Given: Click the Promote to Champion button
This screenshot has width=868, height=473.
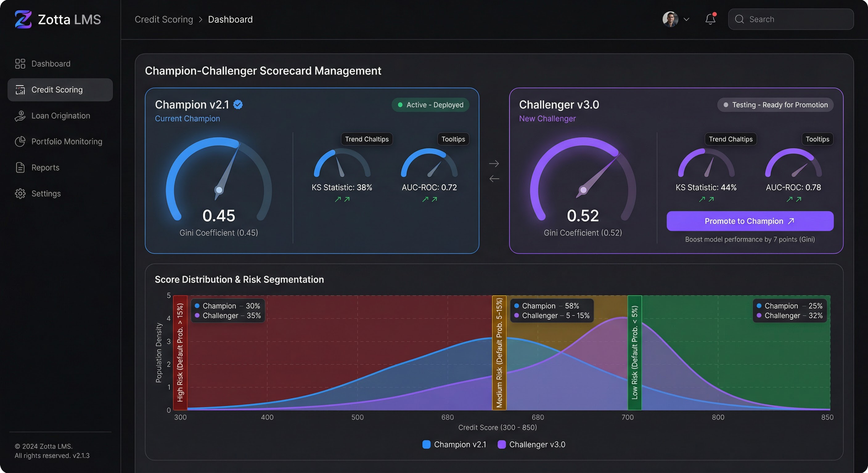Looking at the screenshot, I should pyautogui.click(x=749, y=221).
